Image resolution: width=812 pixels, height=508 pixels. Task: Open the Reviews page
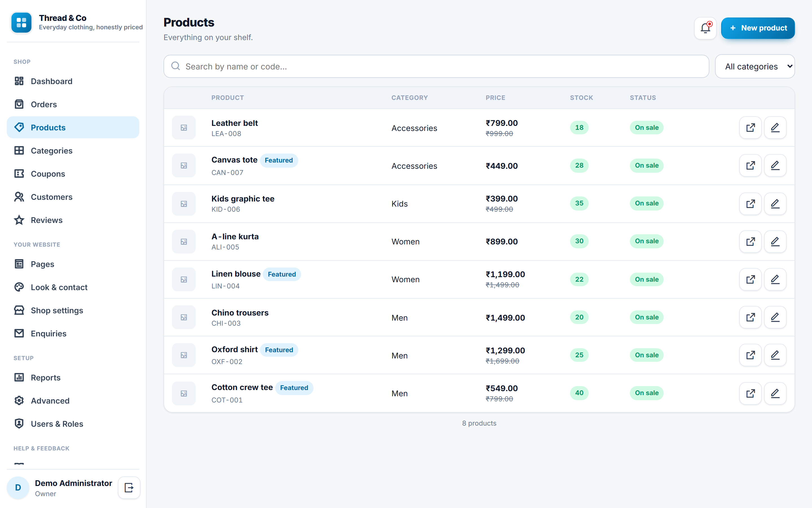[x=73, y=220]
